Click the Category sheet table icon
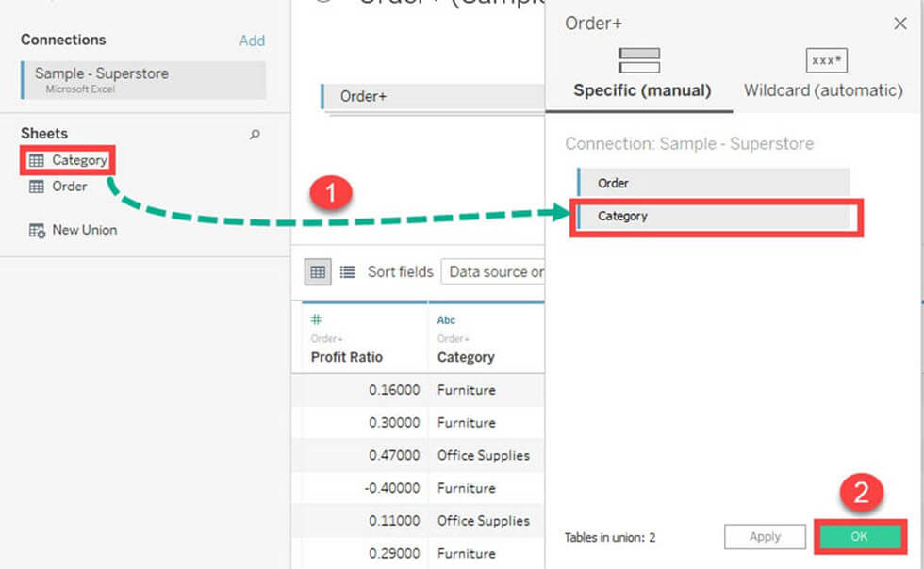 coord(37,160)
